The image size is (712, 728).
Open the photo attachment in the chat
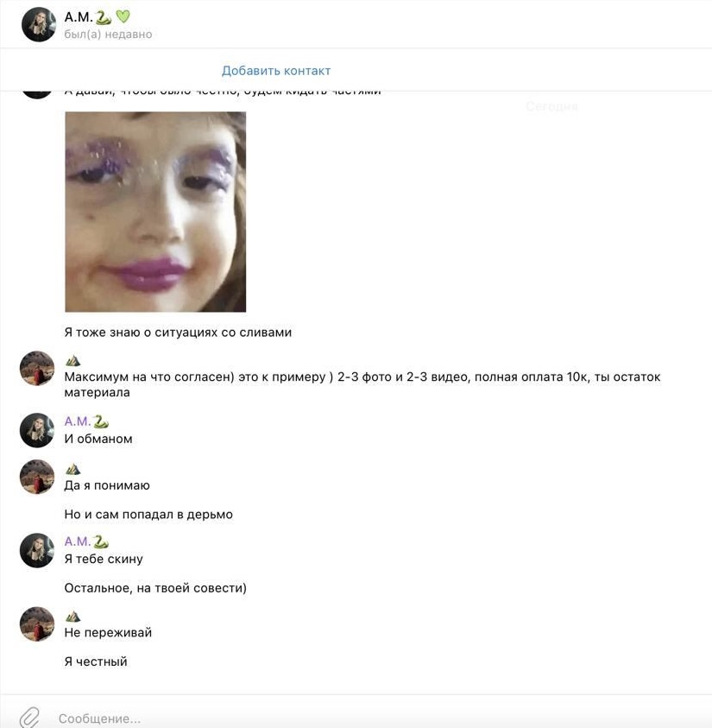point(155,212)
